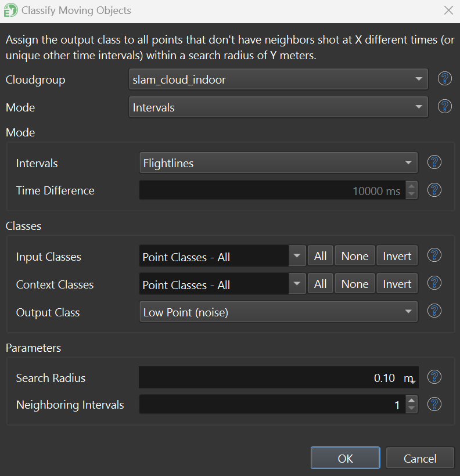Increase Neighboring Intervals with up arrow

[411, 400]
